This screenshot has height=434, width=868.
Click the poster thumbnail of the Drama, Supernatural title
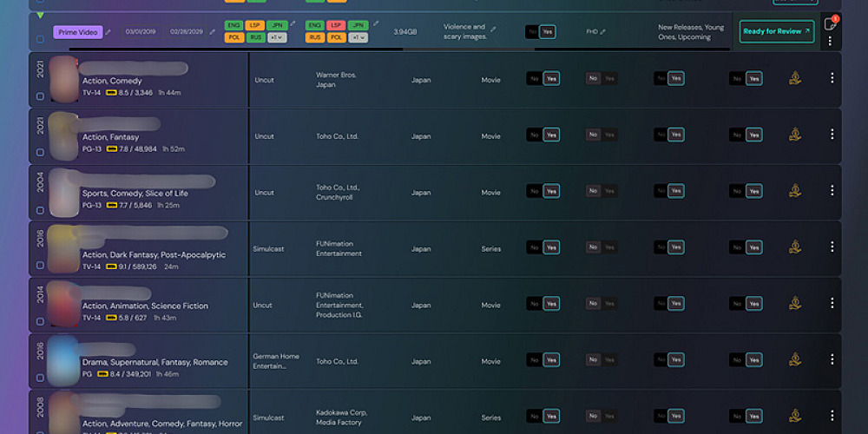(63, 358)
